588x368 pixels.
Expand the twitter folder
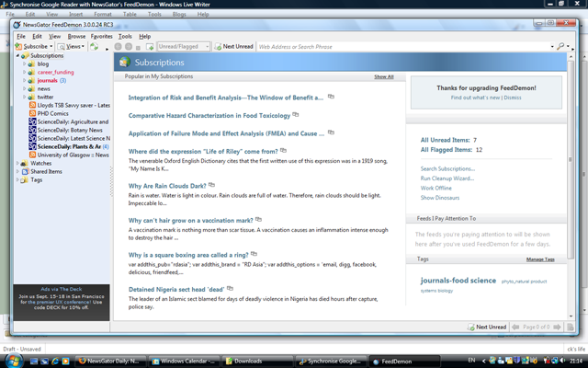pyautogui.click(x=25, y=97)
